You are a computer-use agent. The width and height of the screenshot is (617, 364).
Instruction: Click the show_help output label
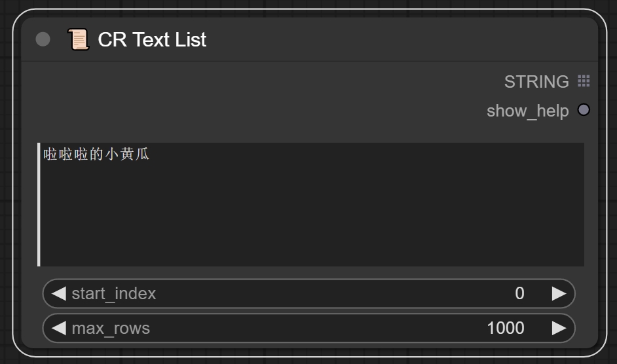click(x=527, y=111)
